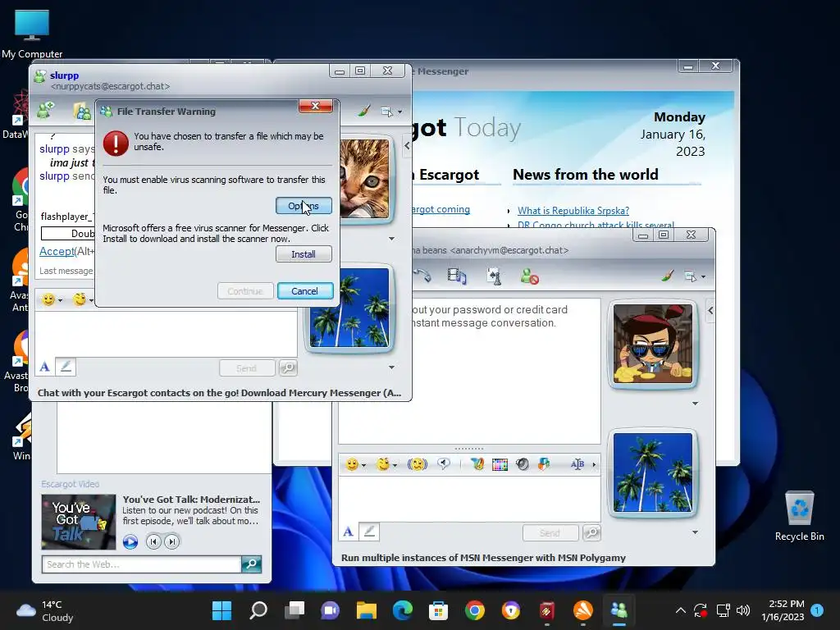
Task: Click web search magnifier button
Action: [x=251, y=564]
